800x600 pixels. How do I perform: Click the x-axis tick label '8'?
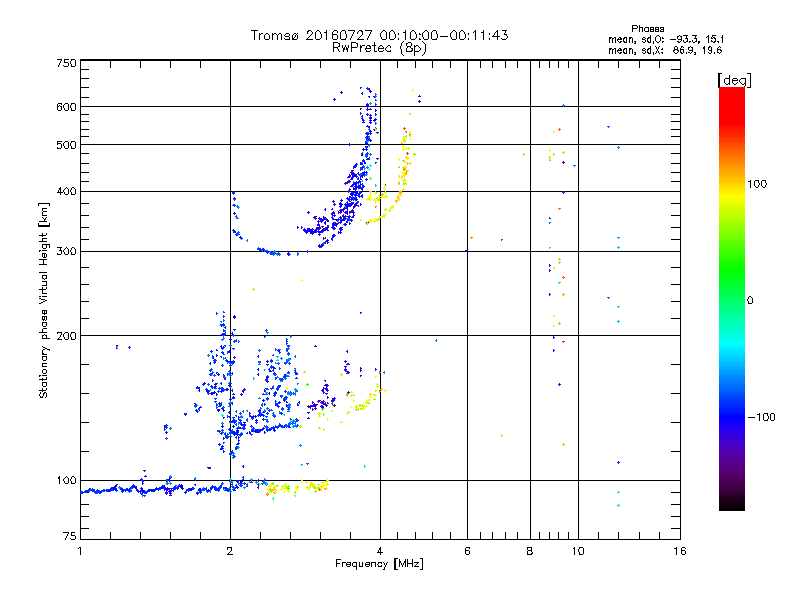click(x=530, y=551)
